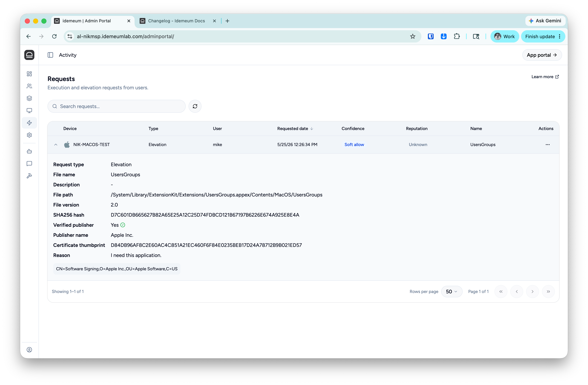Open the Rows per page 50 dropdown
This screenshot has height=385, width=588.
point(451,292)
